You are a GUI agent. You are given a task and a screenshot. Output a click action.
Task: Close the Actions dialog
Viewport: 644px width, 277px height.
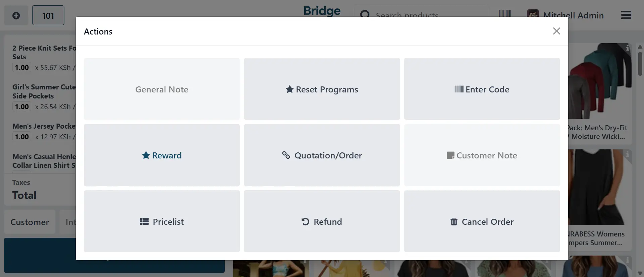(556, 31)
